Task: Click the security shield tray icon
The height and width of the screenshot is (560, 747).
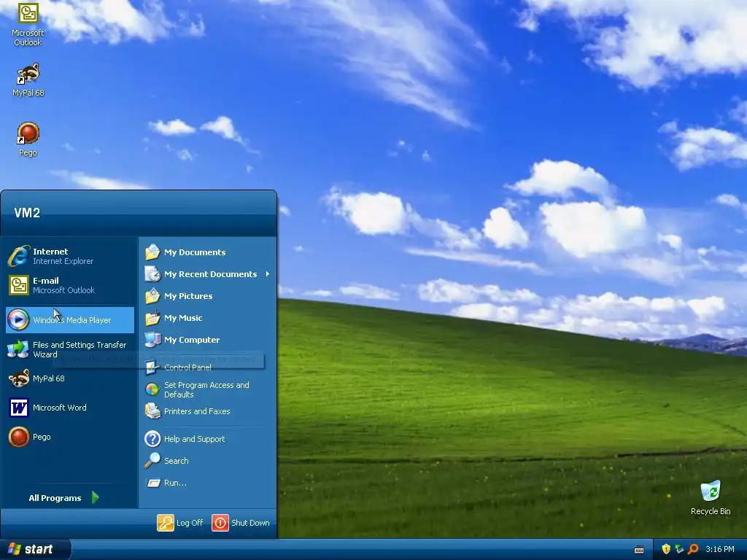Action: 666,549
